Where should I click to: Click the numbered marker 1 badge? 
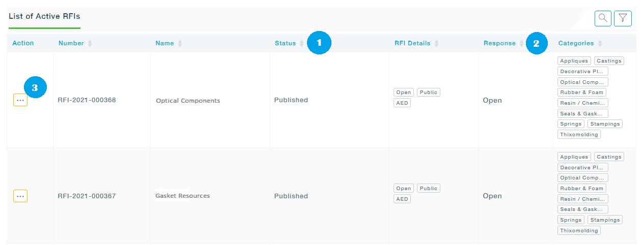319,43
